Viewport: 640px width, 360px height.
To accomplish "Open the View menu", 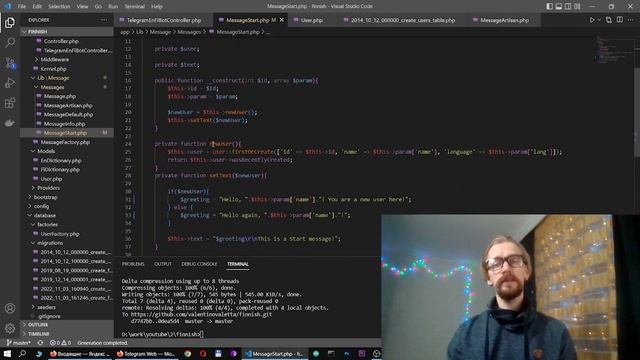I will [82, 6].
